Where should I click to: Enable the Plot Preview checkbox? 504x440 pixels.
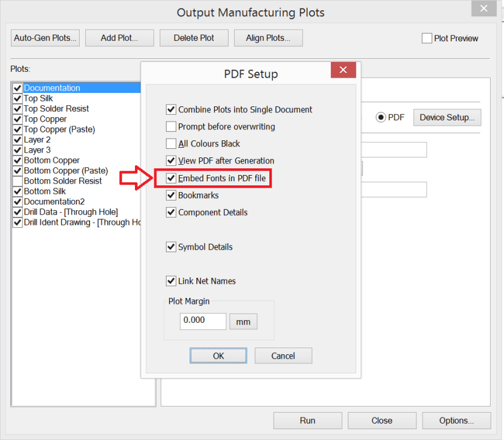427,38
